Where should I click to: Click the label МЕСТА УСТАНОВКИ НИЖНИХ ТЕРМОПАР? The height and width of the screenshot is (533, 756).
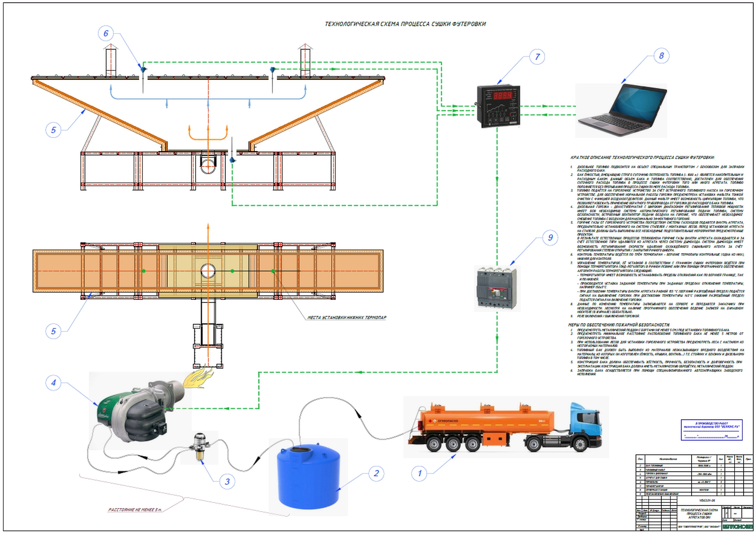(x=347, y=318)
